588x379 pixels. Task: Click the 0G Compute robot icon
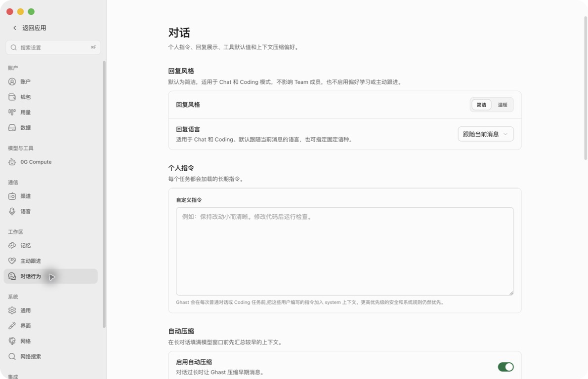(x=12, y=162)
